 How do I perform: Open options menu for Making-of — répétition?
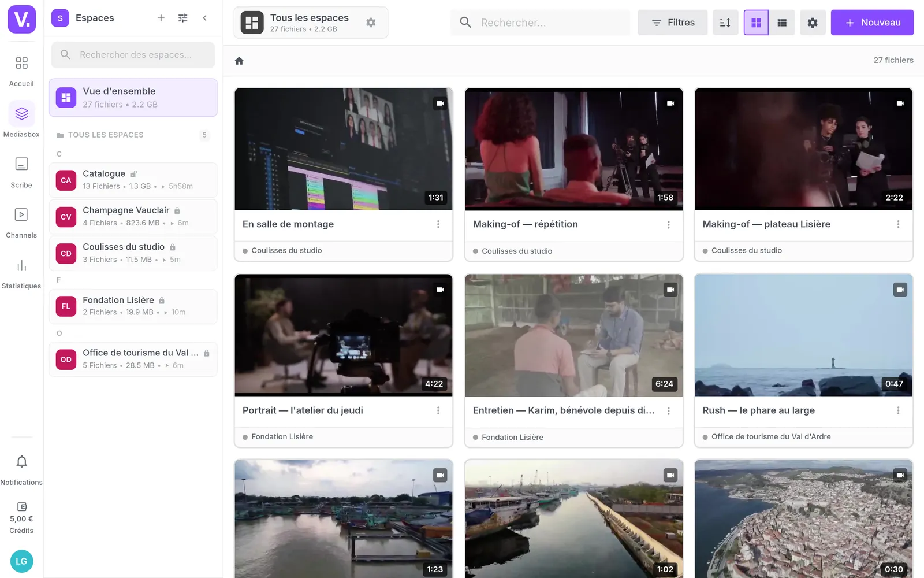pos(669,224)
